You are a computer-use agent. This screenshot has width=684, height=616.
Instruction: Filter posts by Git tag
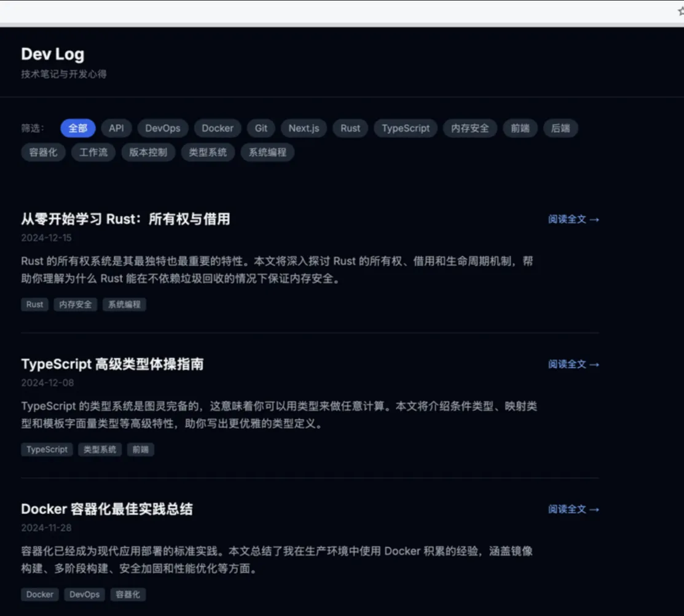click(261, 128)
